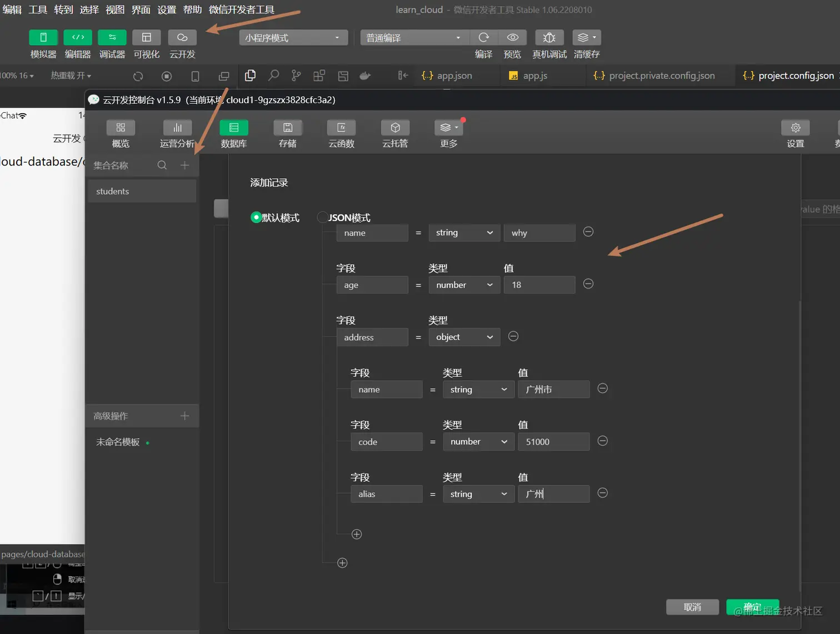Open type dropdown for code field
The height and width of the screenshot is (634, 840).
point(479,441)
